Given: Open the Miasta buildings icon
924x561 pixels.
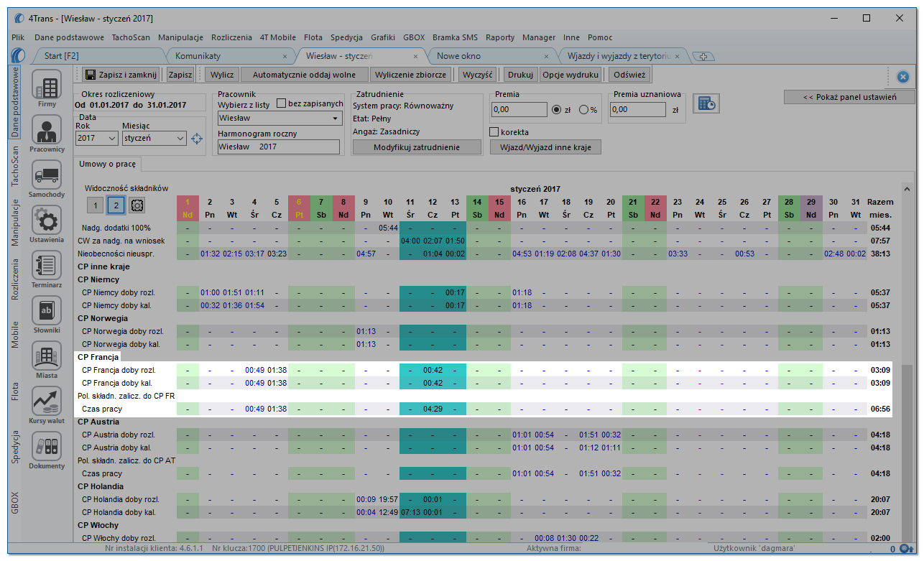Looking at the screenshot, I should (x=47, y=356).
